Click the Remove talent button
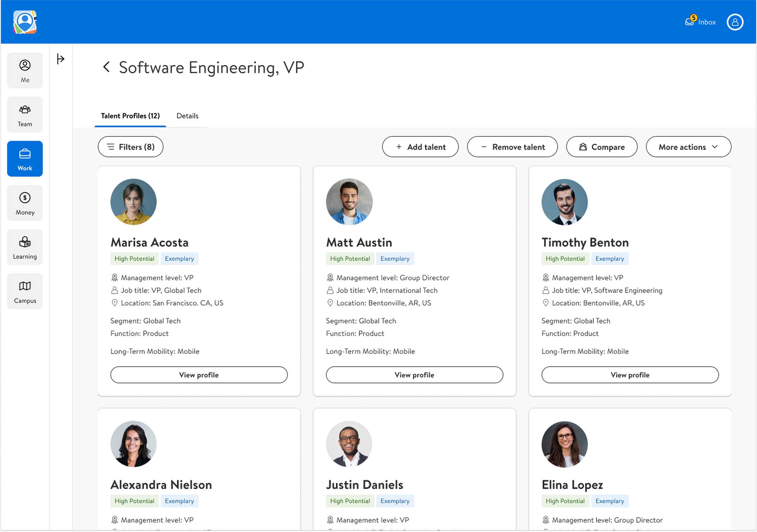The image size is (757, 532). point(512,147)
